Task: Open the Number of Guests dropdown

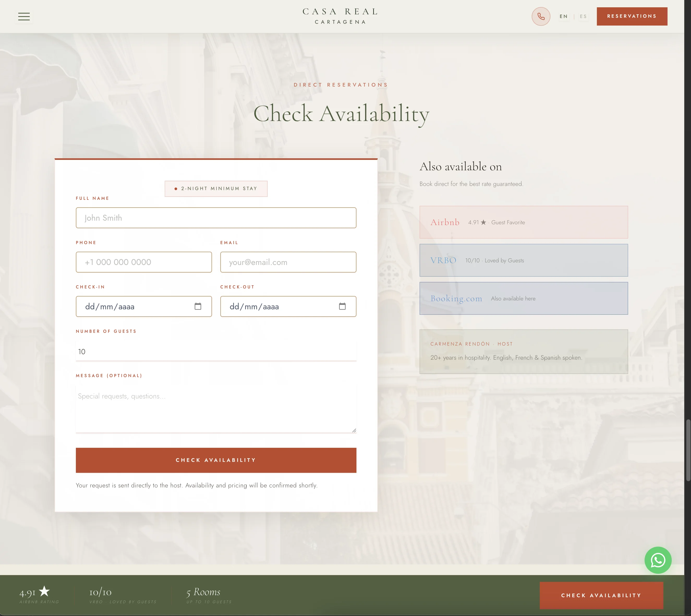Action: point(216,351)
